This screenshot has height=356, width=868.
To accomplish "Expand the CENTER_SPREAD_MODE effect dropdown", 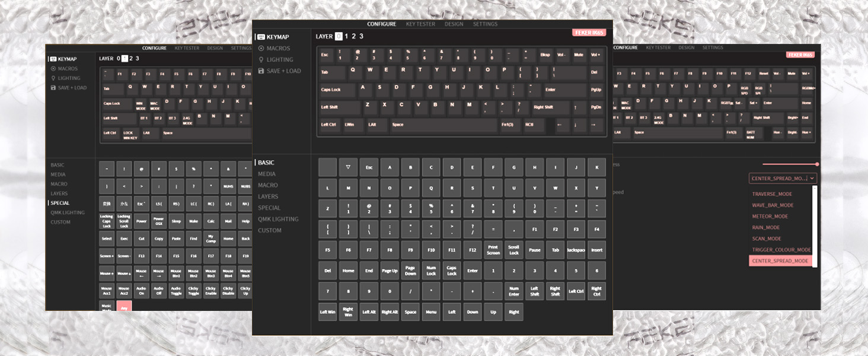I will [783, 178].
